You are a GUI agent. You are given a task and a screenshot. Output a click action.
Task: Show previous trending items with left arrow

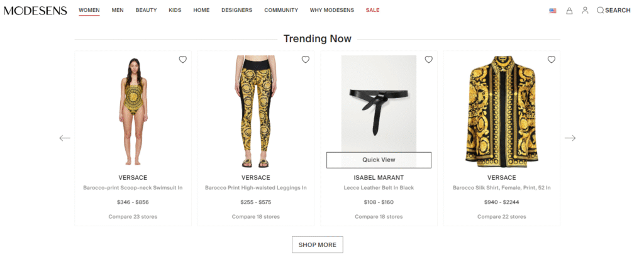tap(65, 138)
